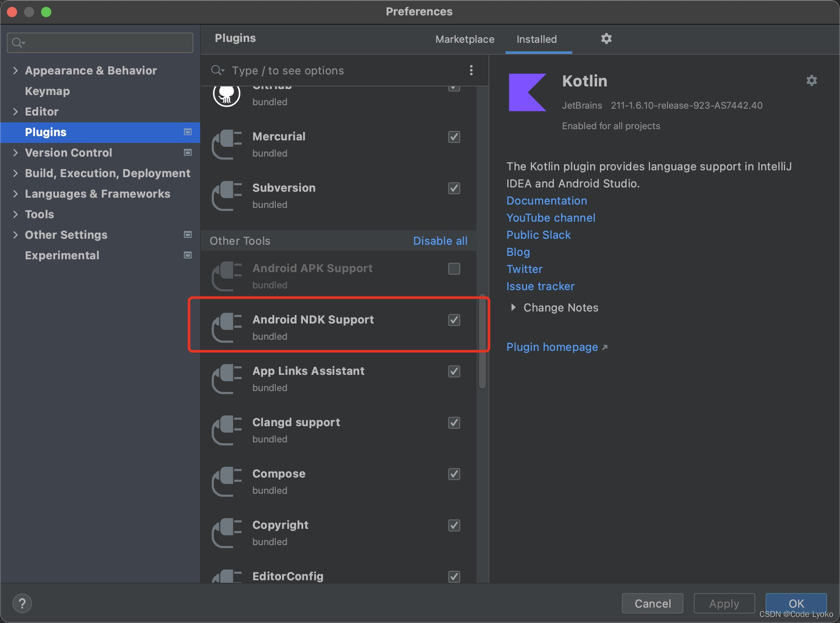Expand Appearance & Behavior section
Viewport: 840px width, 623px height.
point(15,71)
